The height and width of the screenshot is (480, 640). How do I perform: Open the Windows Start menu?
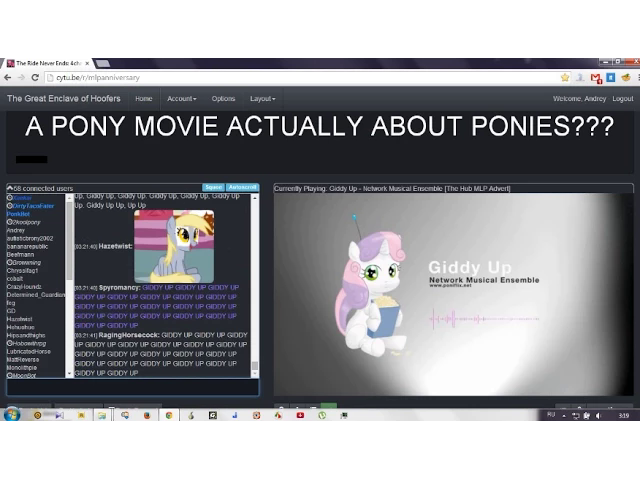point(11,414)
